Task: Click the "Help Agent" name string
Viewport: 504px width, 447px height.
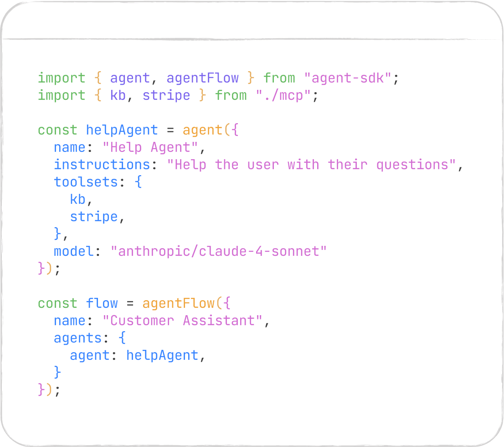Action: point(150,148)
